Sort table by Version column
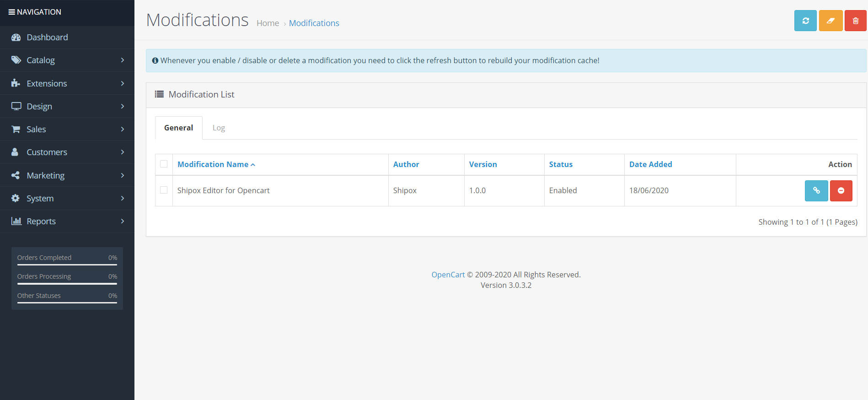The height and width of the screenshot is (400, 868). point(483,164)
